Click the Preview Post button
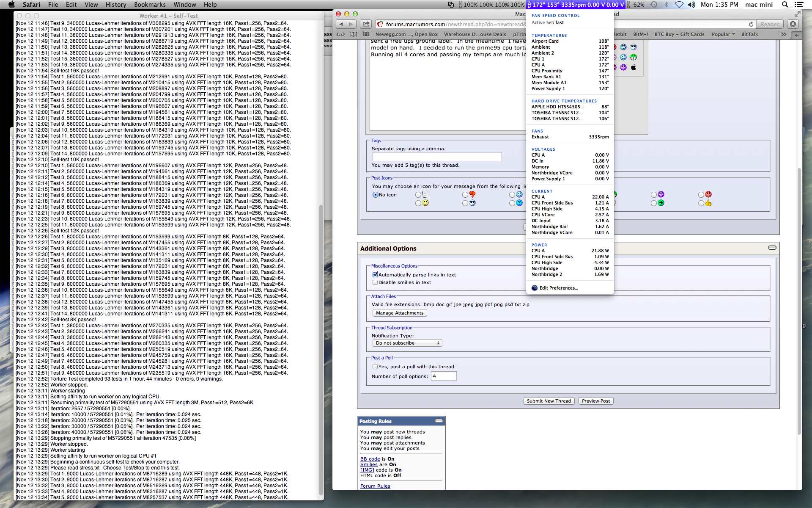 596,401
